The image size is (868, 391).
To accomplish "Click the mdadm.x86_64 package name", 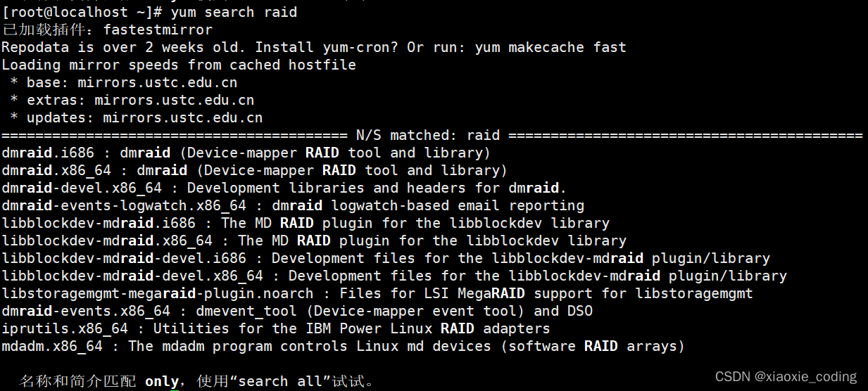I will click(x=52, y=346).
